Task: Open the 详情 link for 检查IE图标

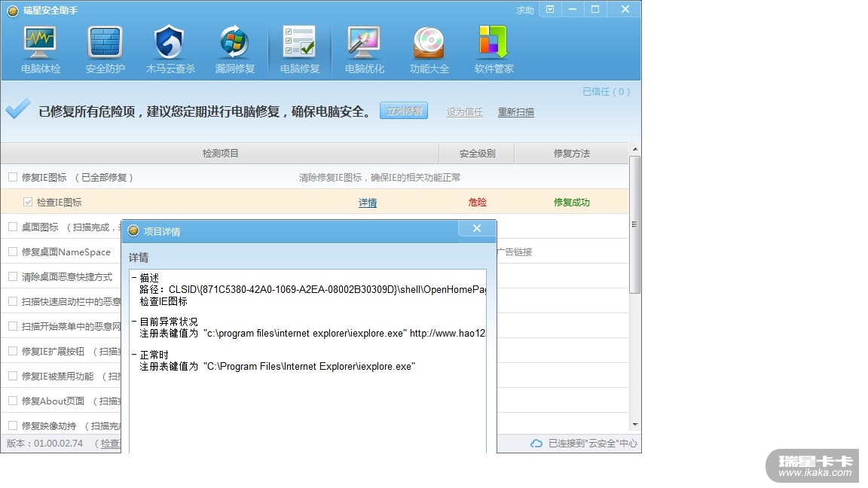Action: [368, 203]
